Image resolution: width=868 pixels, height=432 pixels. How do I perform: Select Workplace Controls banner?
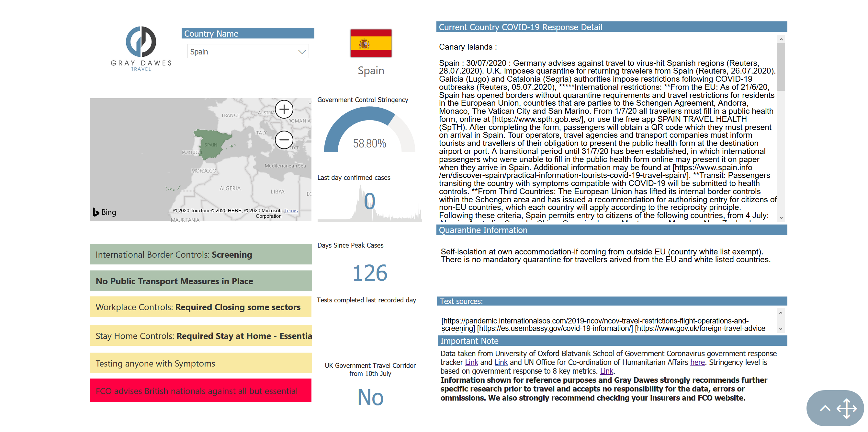(201, 307)
